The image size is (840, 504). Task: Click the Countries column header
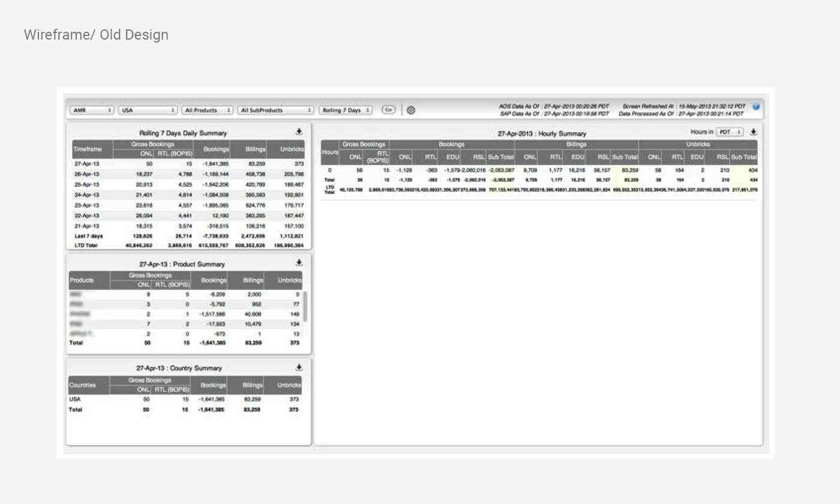point(90,385)
